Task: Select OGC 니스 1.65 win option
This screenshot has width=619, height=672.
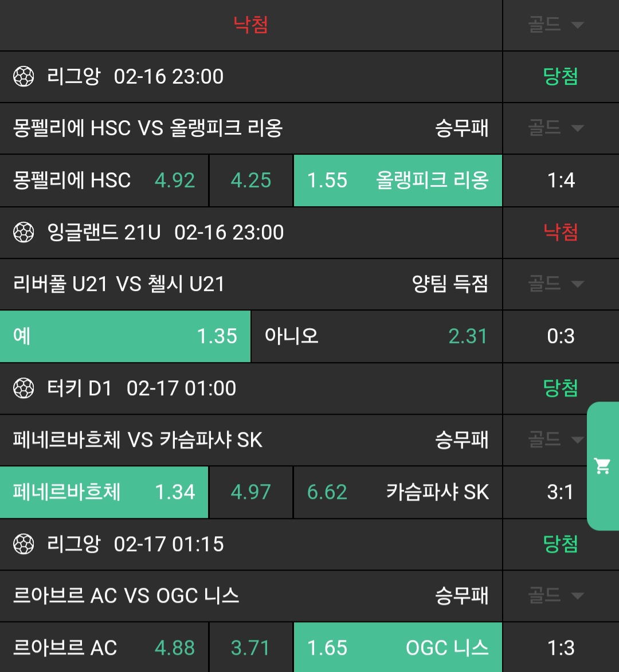Action: 398,648
